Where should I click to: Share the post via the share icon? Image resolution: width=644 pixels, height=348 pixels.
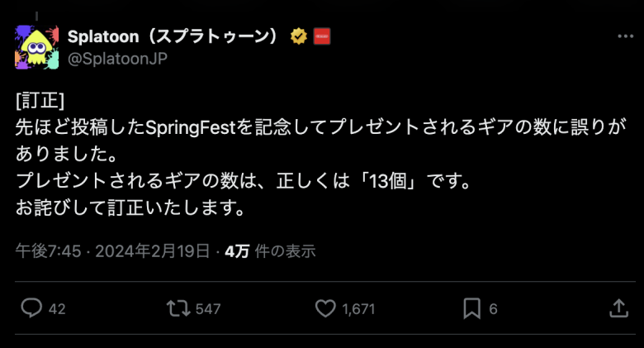(618, 308)
